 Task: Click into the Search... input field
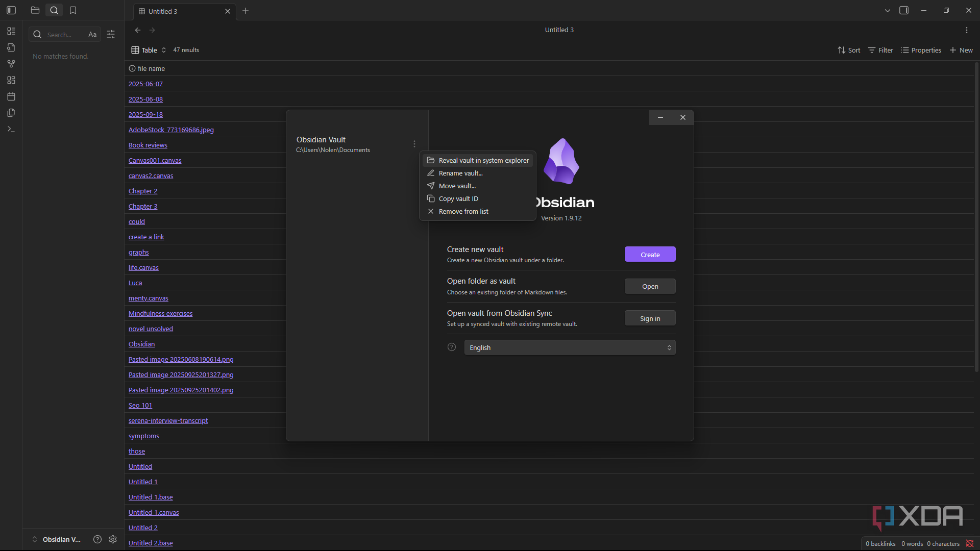[65, 34]
